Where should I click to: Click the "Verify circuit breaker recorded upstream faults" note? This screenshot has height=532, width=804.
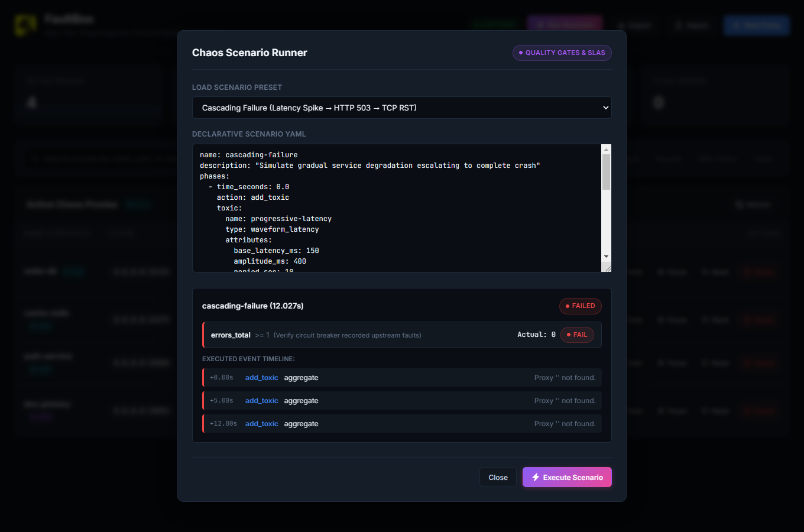(x=348, y=335)
